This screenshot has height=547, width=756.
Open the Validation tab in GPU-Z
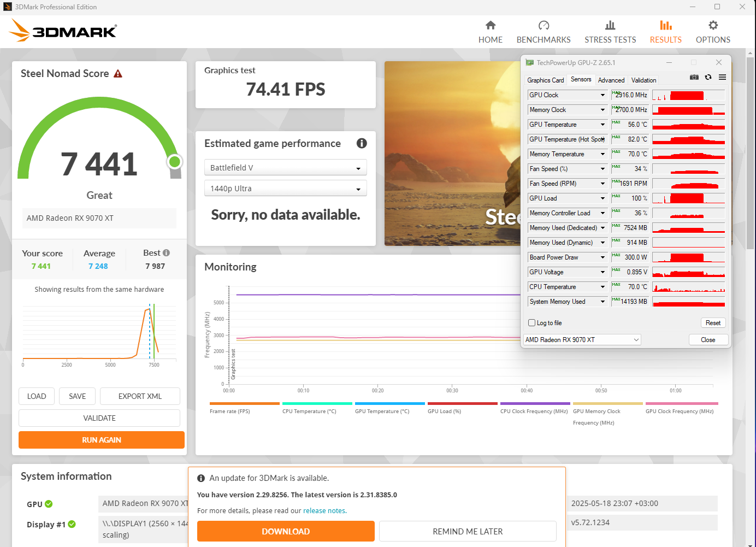(644, 80)
